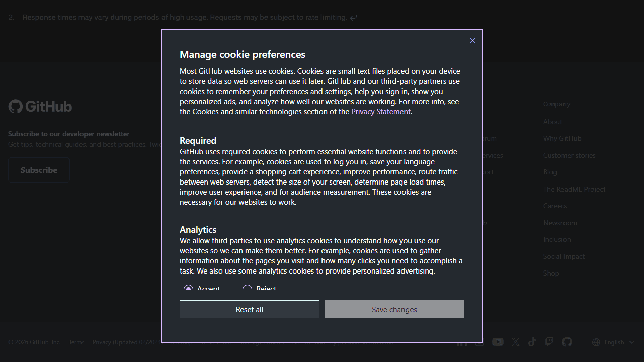644x362 pixels.
Task: Select Reject for Analytics cookies
Action: [247, 289]
